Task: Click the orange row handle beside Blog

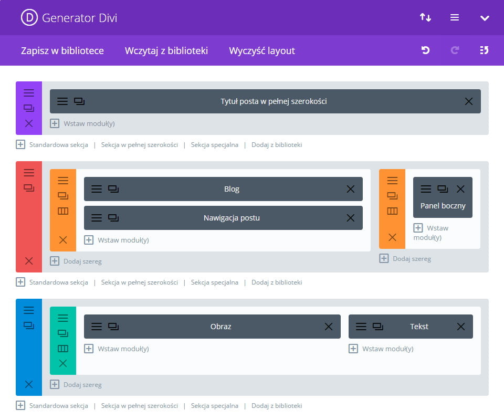Action: pyautogui.click(x=63, y=181)
